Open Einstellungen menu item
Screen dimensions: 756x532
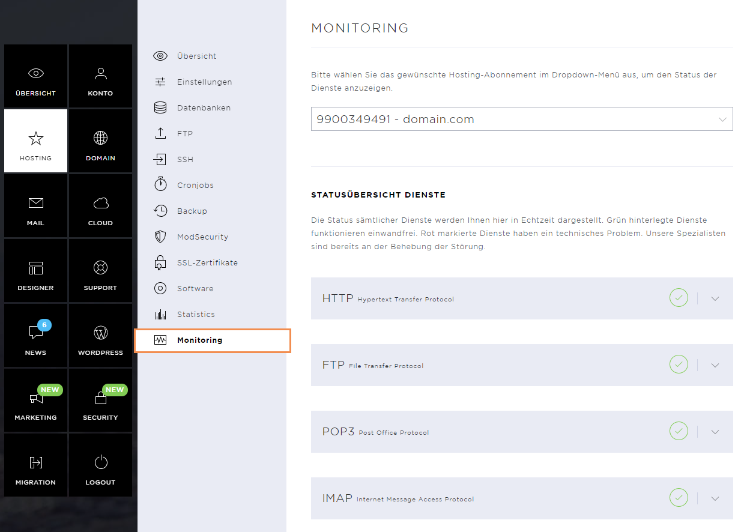pos(204,82)
